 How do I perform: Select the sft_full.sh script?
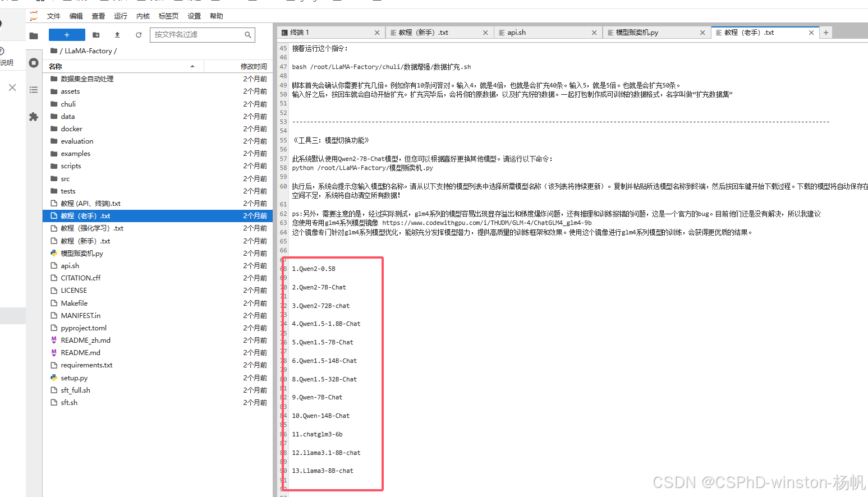[x=158, y=390]
